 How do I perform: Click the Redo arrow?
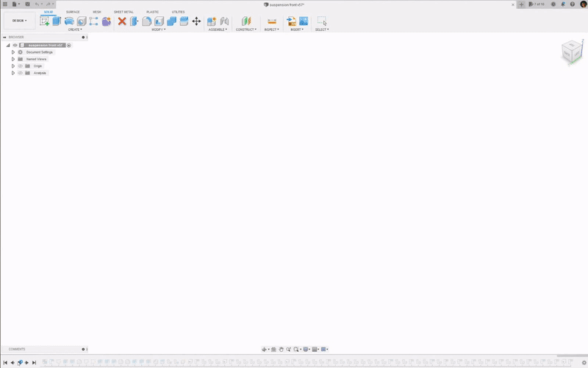tap(48, 4)
